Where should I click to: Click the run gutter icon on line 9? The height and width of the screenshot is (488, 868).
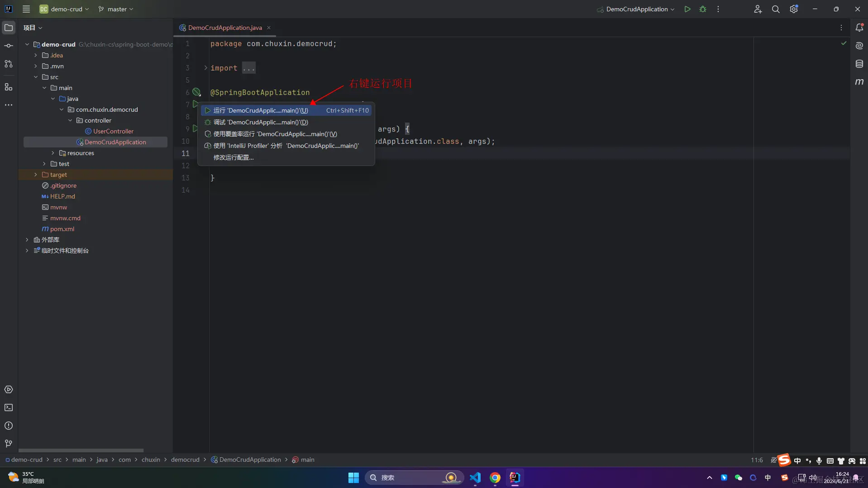tap(195, 128)
